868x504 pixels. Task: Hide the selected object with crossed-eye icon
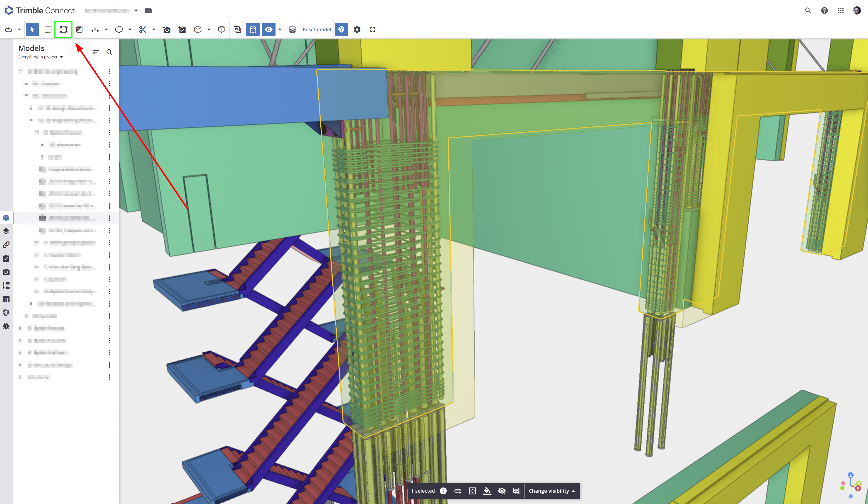502,491
